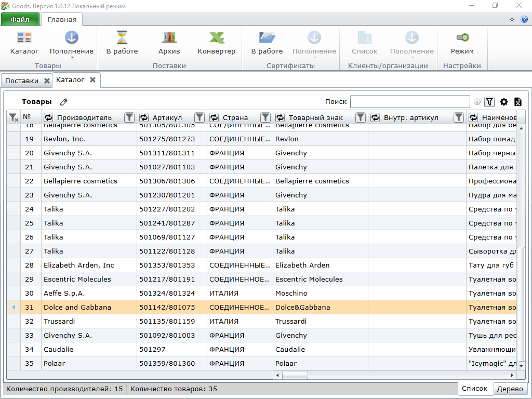Close the Каталог tab
This screenshot has width=532, height=399.
pyautogui.click(x=92, y=79)
